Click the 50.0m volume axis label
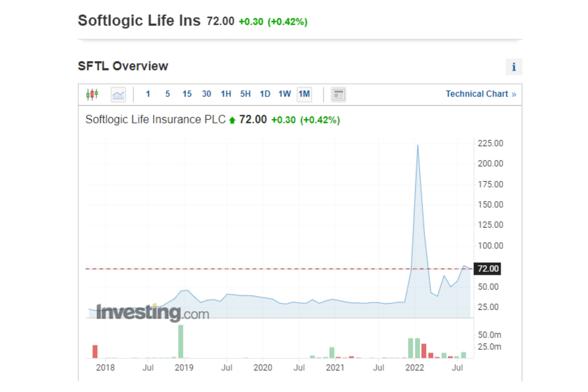The height and width of the screenshot is (392, 588). pyautogui.click(x=489, y=335)
